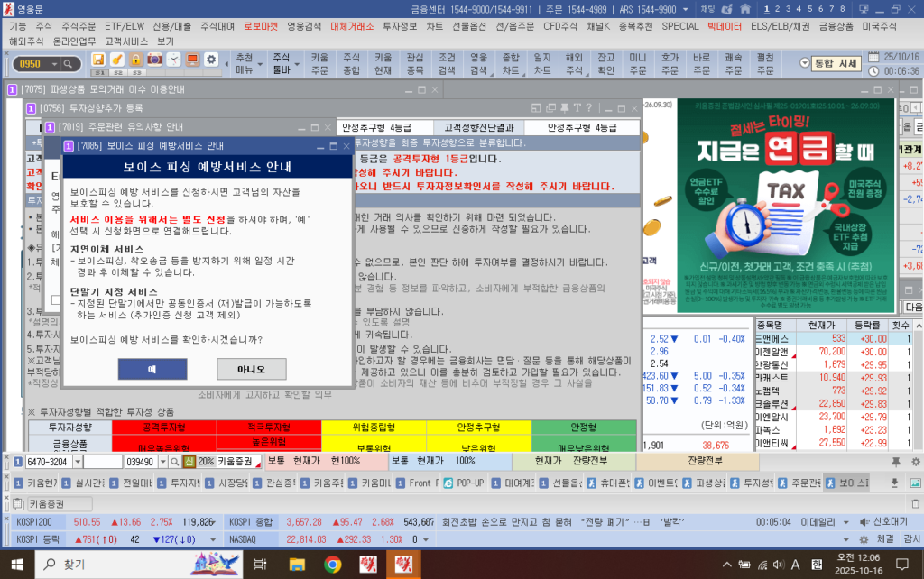The image size is (924, 579).
Task: Lock the screen using the padlock icon
Action: click(134, 60)
